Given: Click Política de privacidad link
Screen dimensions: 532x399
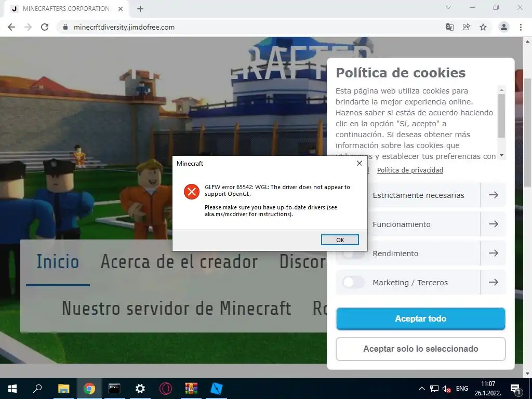Looking at the screenshot, I should coord(410,170).
